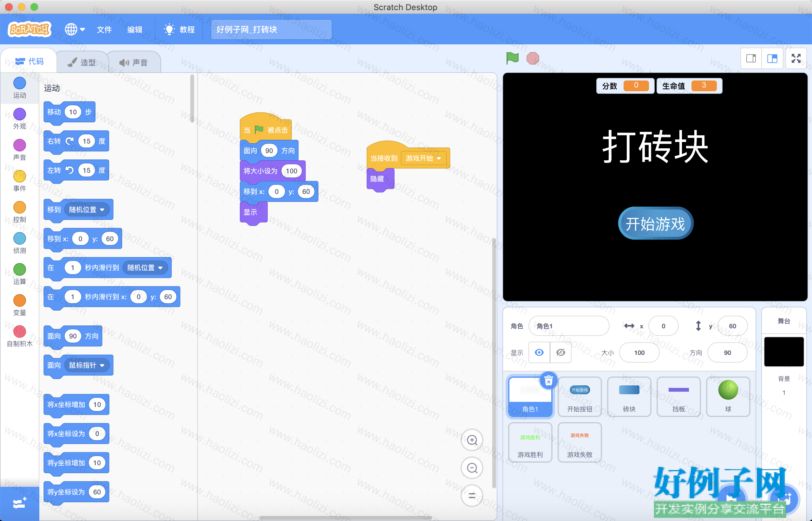Click the 分数 variable monitor on stage
This screenshot has width=812, height=521.
point(625,86)
